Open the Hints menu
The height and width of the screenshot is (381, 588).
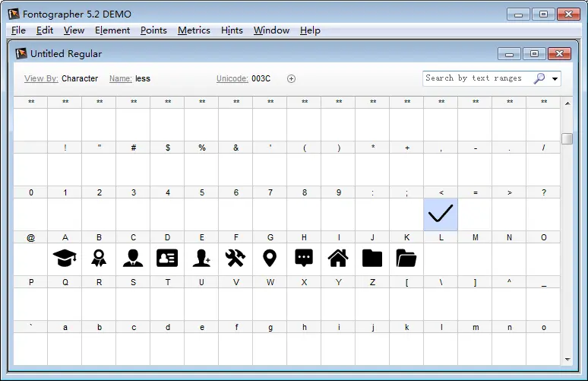232,30
